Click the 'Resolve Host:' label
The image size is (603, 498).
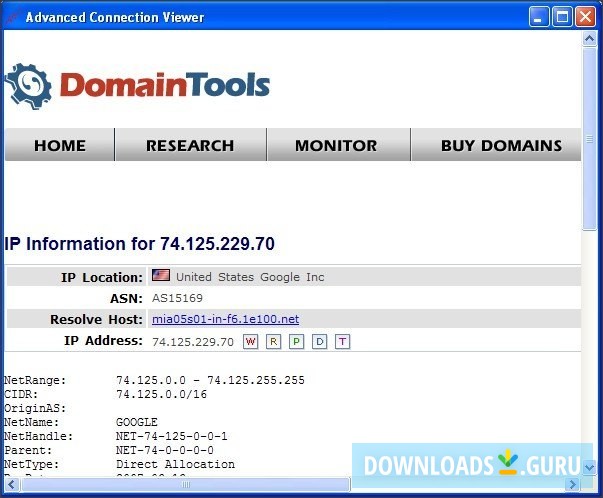96,319
